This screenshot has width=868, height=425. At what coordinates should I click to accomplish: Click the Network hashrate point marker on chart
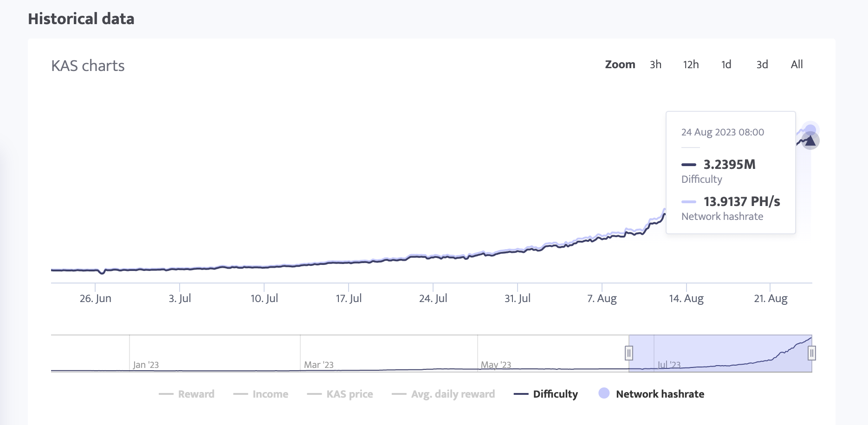tap(810, 129)
